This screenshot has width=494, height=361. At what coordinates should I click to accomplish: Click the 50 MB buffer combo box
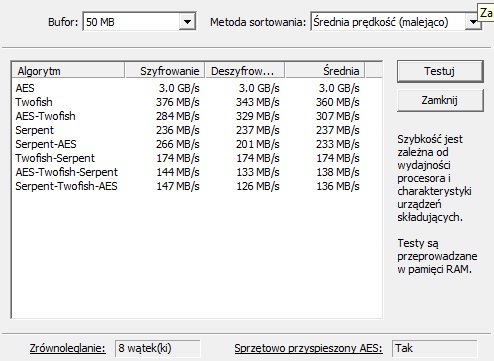[139, 22]
